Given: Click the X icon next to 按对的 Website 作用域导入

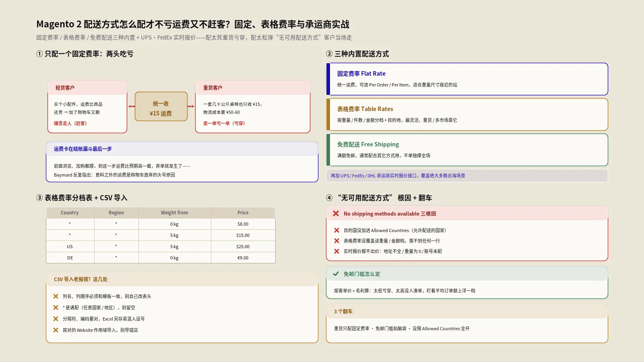Looking at the screenshot, I should (56, 330).
